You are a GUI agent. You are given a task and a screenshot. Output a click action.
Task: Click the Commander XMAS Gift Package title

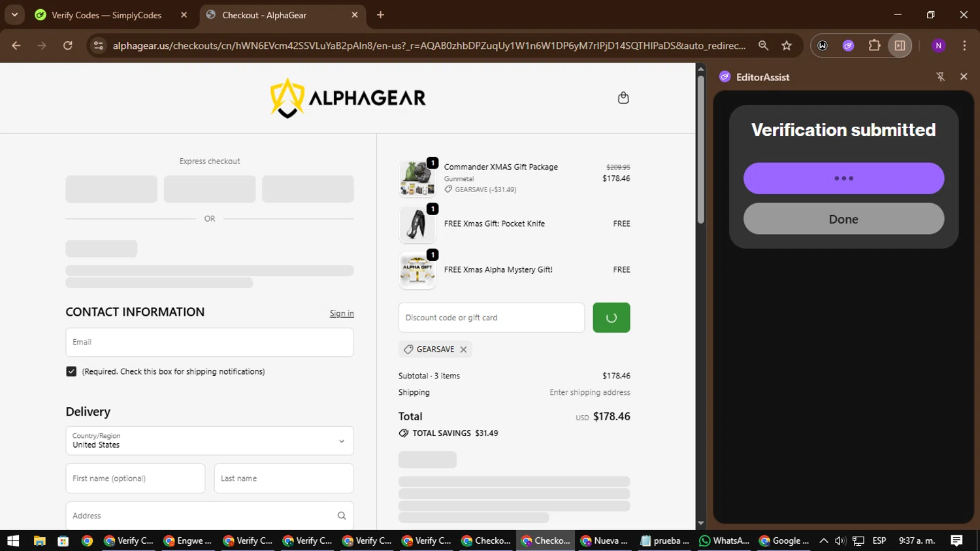(x=501, y=167)
